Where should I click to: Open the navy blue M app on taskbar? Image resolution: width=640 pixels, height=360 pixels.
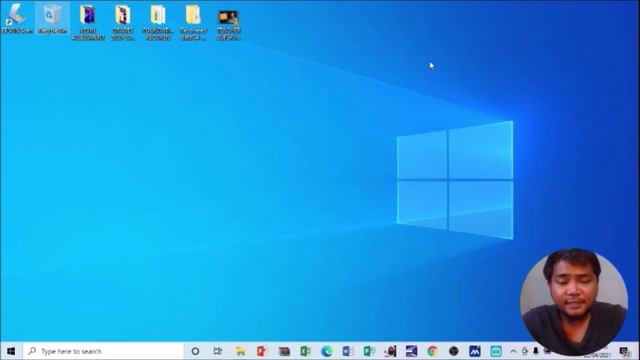tap(475, 351)
